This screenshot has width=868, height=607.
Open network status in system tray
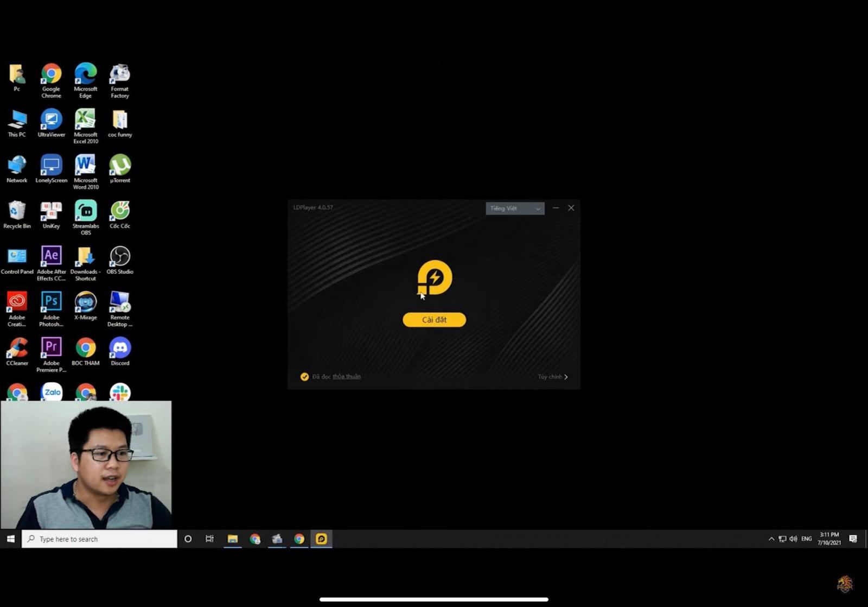tap(782, 539)
